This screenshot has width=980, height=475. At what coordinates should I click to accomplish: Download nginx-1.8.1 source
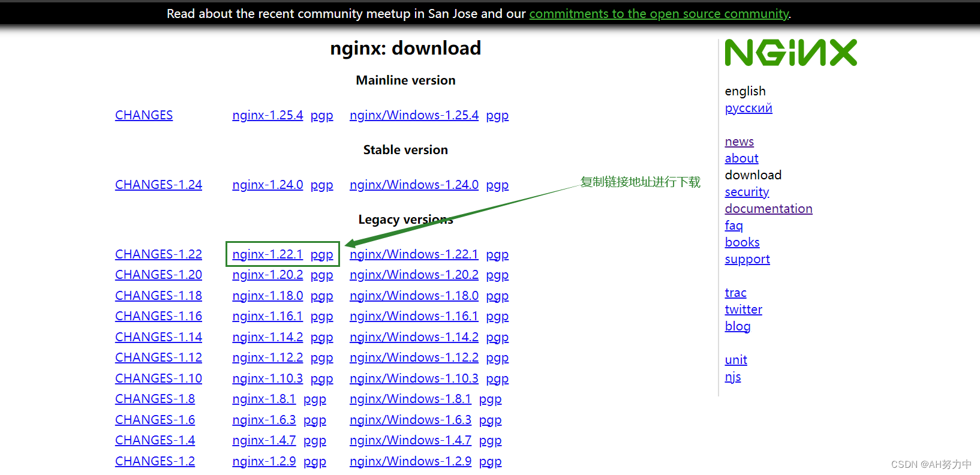click(264, 399)
